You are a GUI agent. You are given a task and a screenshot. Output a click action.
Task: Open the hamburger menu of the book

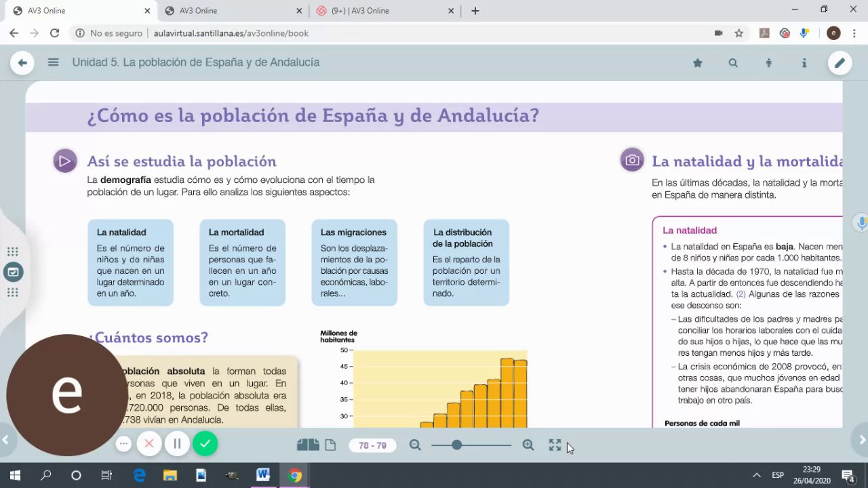54,62
